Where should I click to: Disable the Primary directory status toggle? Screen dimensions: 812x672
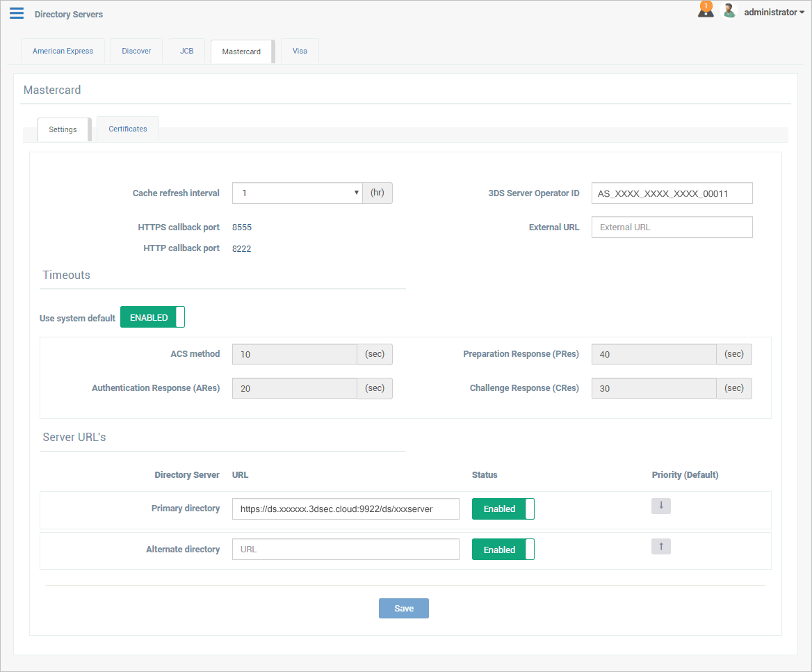[x=503, y=509]
